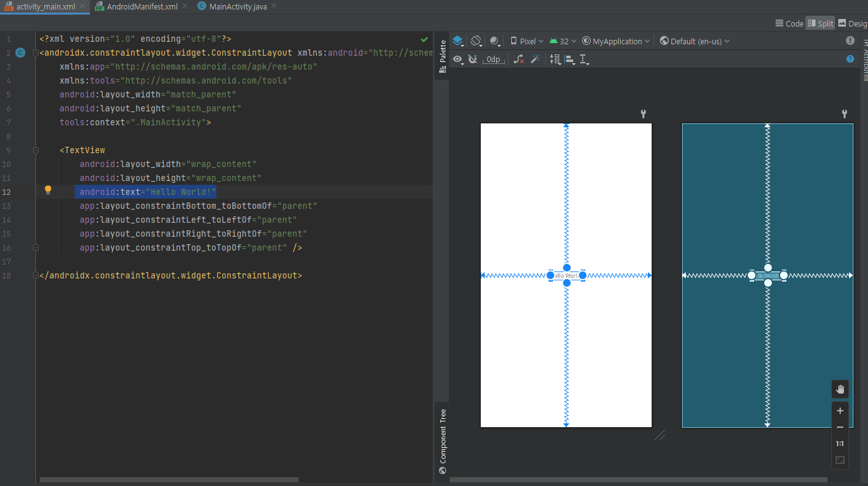
Task: Click the Infer Constraints magic wand
Action: 535,59
